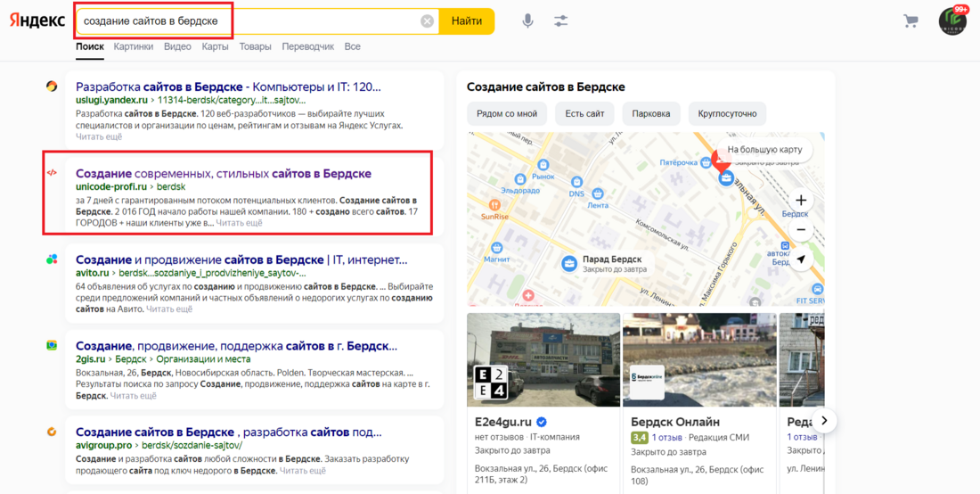Locate me with map arrow icon
This screenshot has width=980, height=494.
pos(801,259)
